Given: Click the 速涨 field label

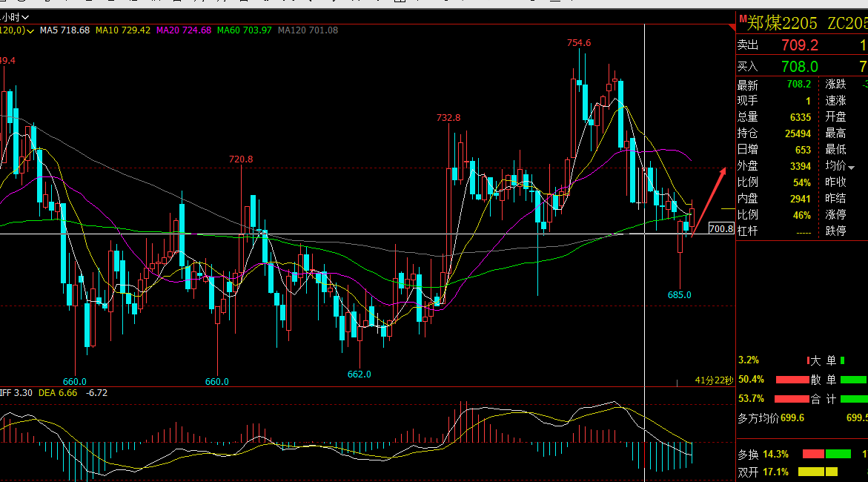Looking at the screenshot, I should [x=836, y=101].
